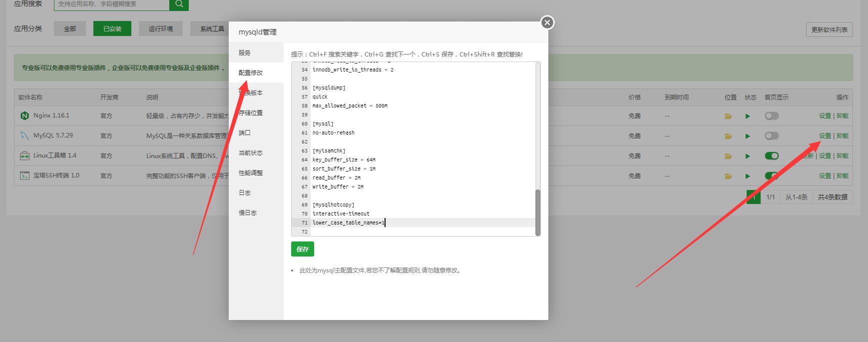Click the search magnifier icon button
The width and height of the screenshot is (868, 342).
click(x=179, y=4)
